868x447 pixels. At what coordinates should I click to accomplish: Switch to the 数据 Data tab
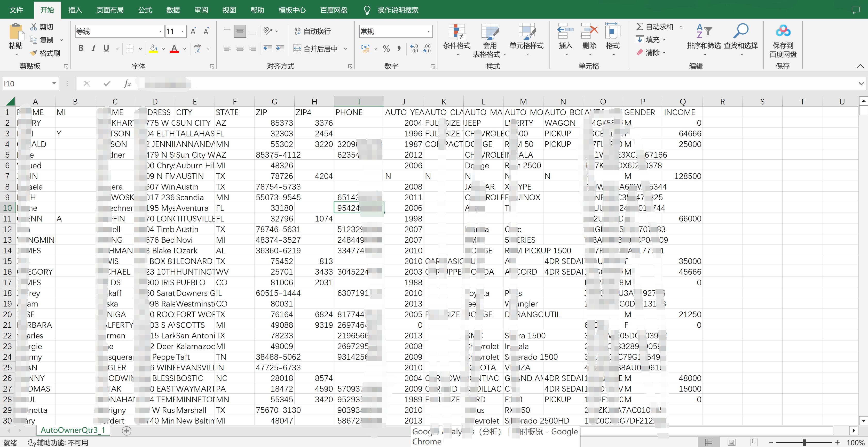[x=173, y=10]
